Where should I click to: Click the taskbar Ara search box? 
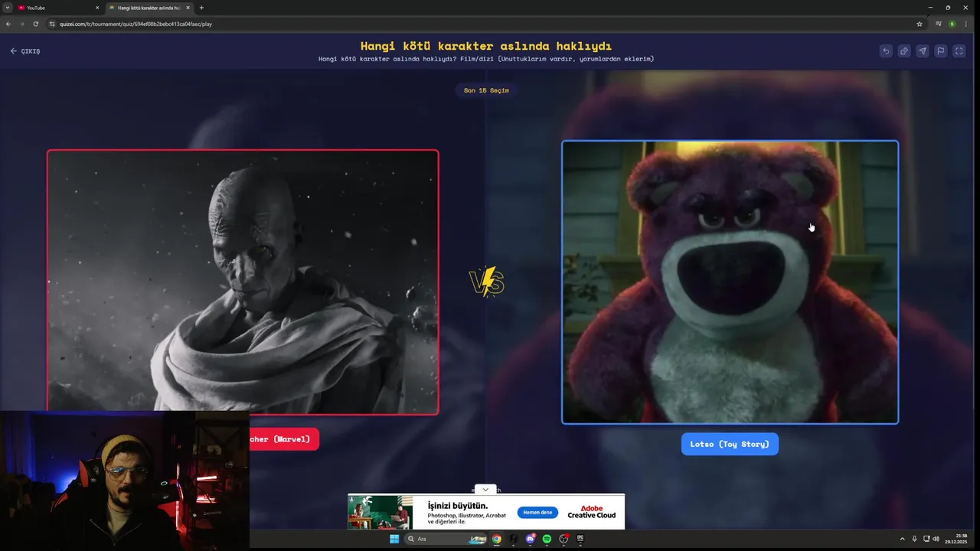coord(446,539)
